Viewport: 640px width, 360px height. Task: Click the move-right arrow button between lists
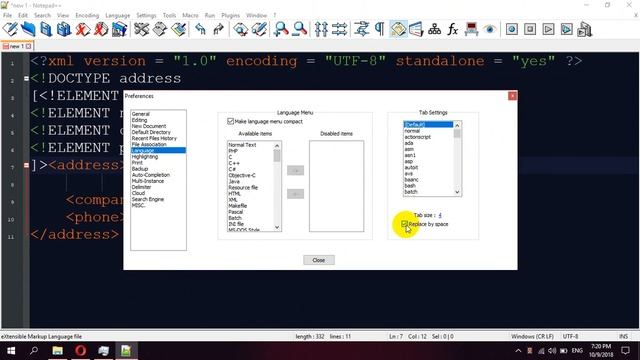(x=295, y=170)
